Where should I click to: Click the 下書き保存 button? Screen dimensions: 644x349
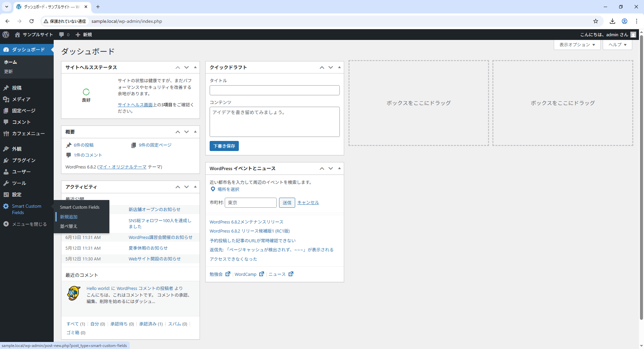click(x=224, y=146)
